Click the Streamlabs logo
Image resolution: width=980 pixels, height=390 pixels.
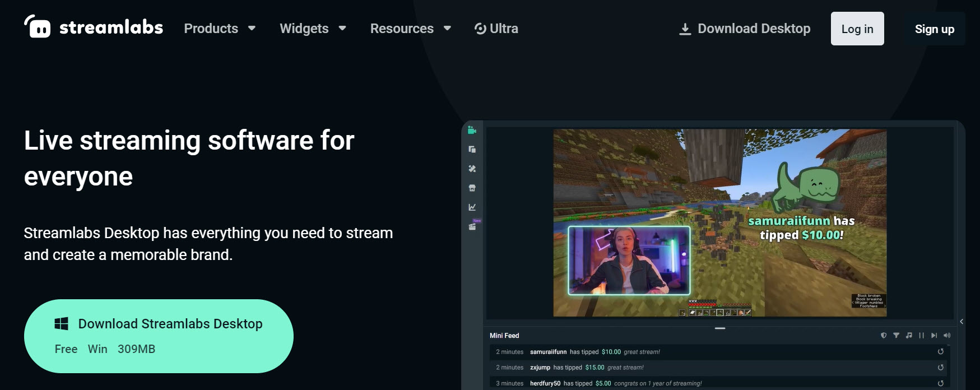pos(94,27)
